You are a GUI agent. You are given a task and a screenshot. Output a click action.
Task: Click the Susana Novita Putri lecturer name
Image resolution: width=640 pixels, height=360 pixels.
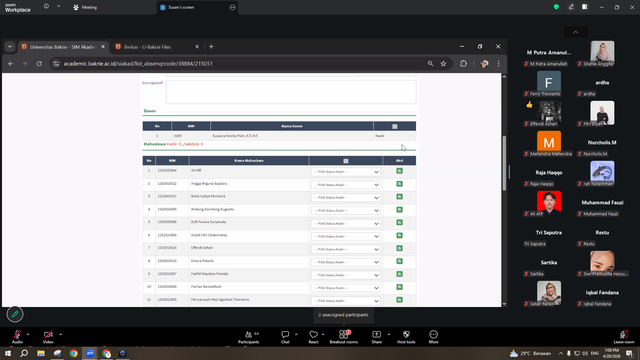235,136
